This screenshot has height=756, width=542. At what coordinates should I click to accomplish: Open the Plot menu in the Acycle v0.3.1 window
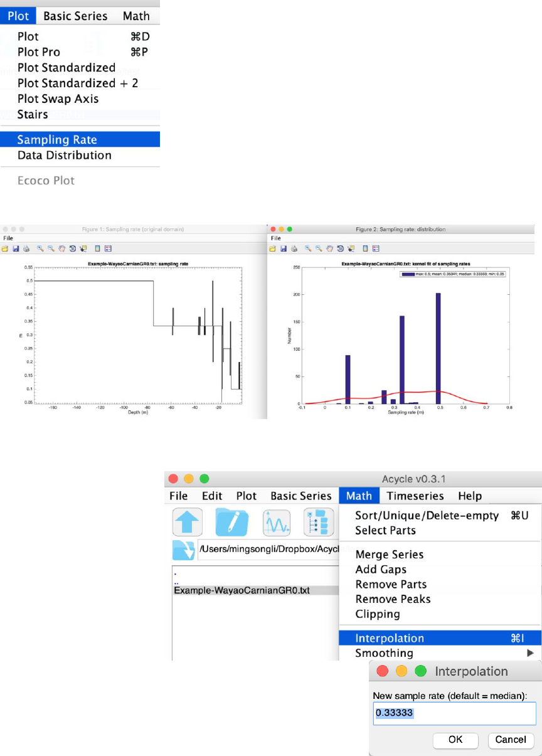pyautogui.click(x=247, y=496)
